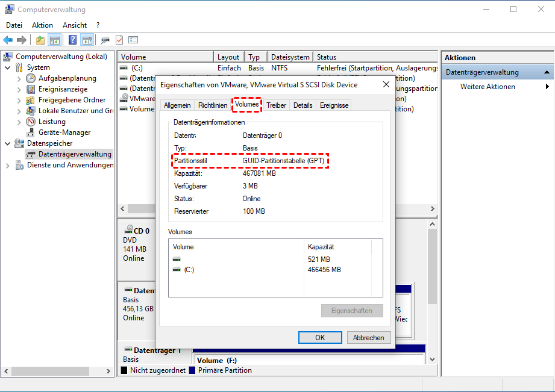Click the Aufgabenplanung clock icon
This screenshot has height=392, width=555.
31,78
